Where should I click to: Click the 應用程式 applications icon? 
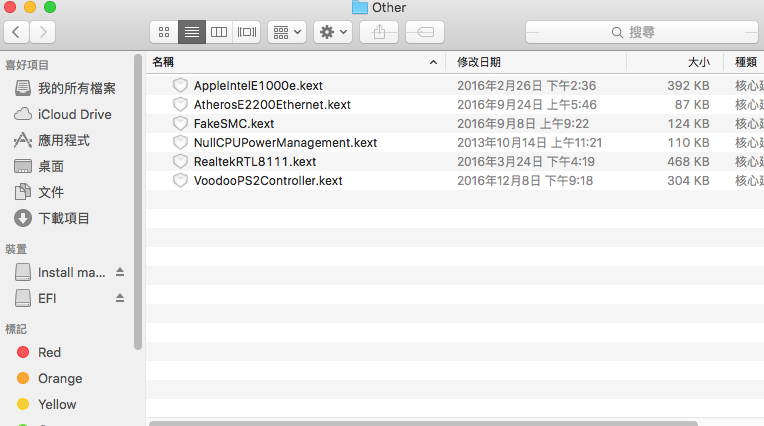tap(23, 140)
